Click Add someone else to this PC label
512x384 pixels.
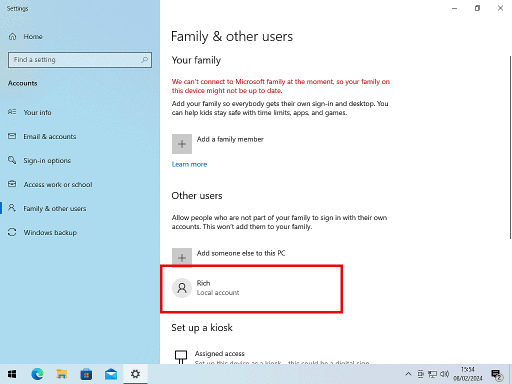(x=241, y=253)
